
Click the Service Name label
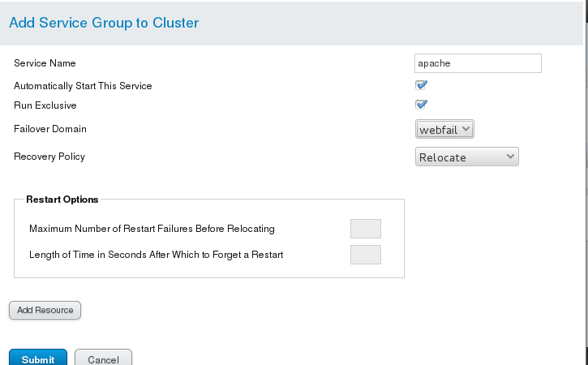(x=45, y=63)
